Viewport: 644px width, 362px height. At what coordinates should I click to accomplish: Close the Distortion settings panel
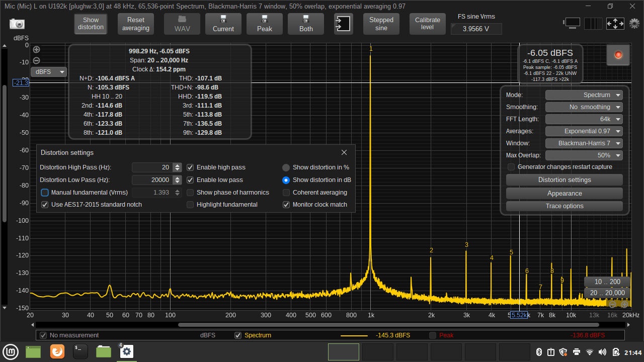pyautogui.click(x=344, y=152)
